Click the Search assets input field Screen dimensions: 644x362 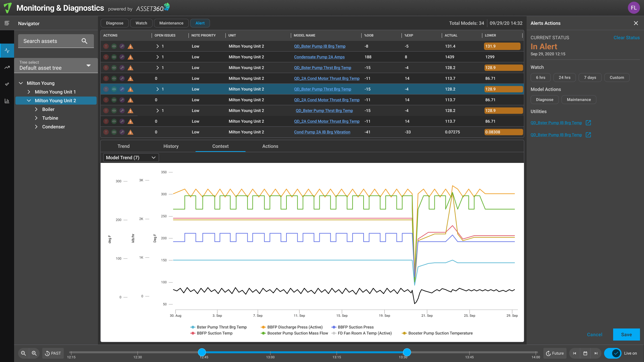pyautogui.click(x=56, y=41)
